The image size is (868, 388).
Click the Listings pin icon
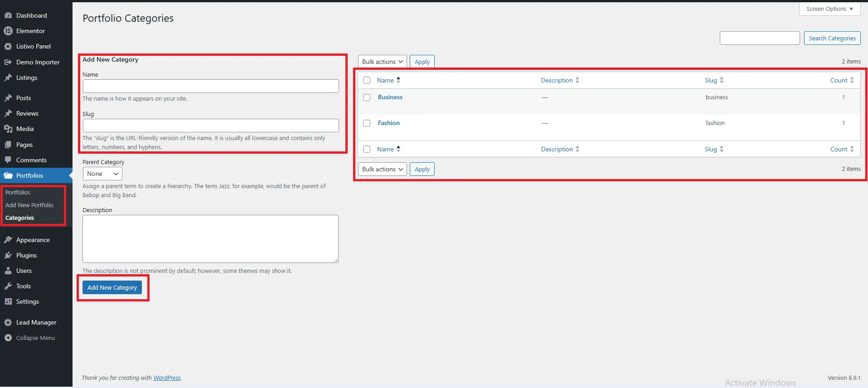pos(8,78)
